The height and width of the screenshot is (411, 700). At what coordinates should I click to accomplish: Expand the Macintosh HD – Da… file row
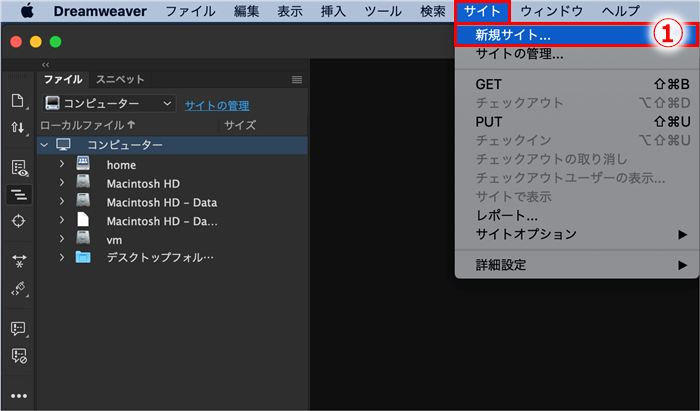tap(62, 220)
